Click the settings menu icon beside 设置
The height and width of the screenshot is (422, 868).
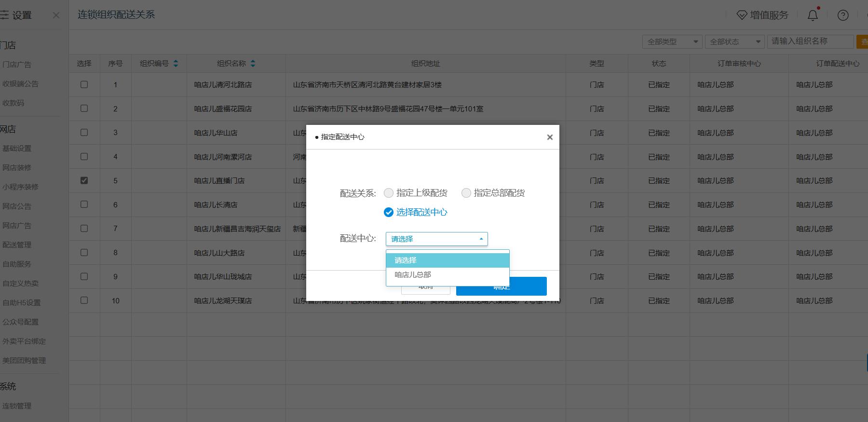pos(4,15)
